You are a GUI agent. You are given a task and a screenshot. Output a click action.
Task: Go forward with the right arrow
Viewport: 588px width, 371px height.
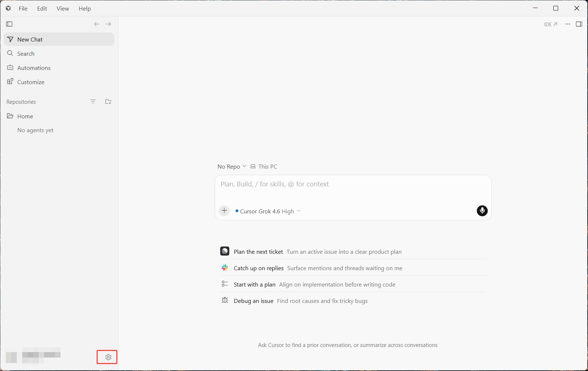click(108, 24)
